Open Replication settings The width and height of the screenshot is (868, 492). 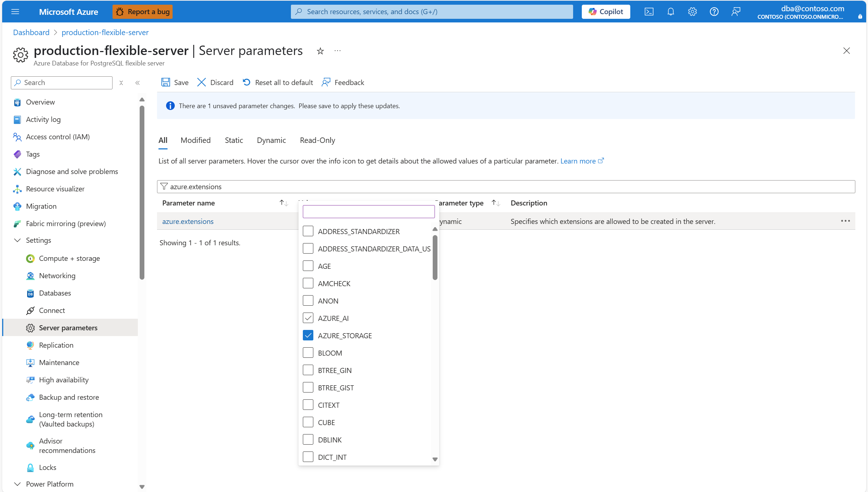[56, 345]
